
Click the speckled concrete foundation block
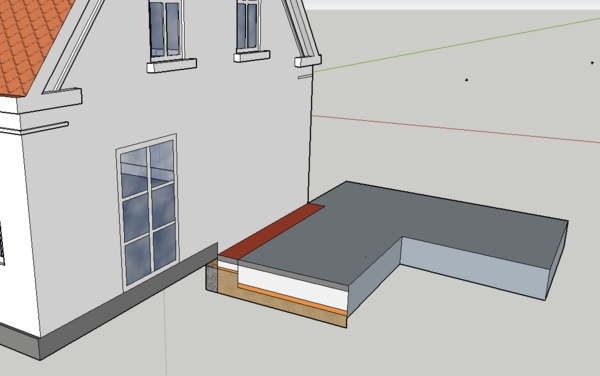[212, 278]
